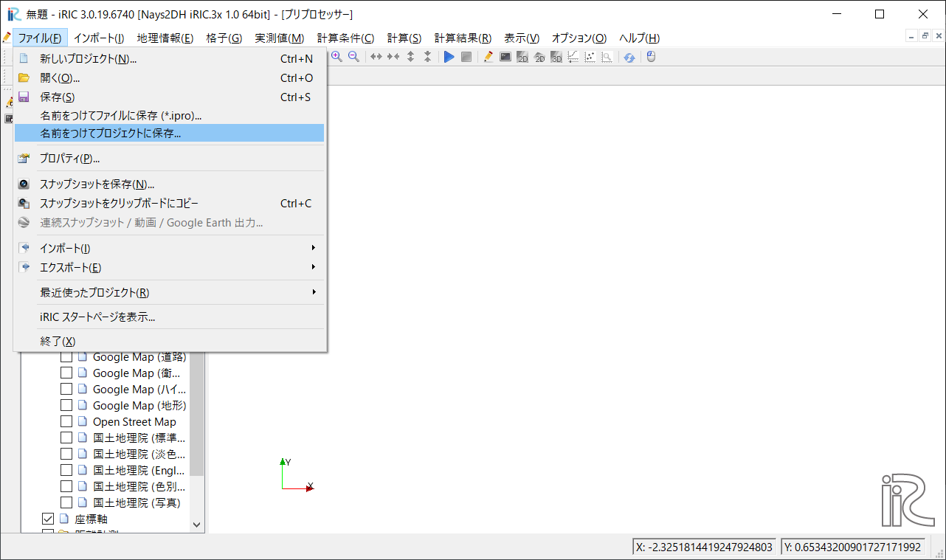The image size is (946, 560).
Task: Expand the インポート(I) submenu in File menu
Action: (x=170, y=248)
